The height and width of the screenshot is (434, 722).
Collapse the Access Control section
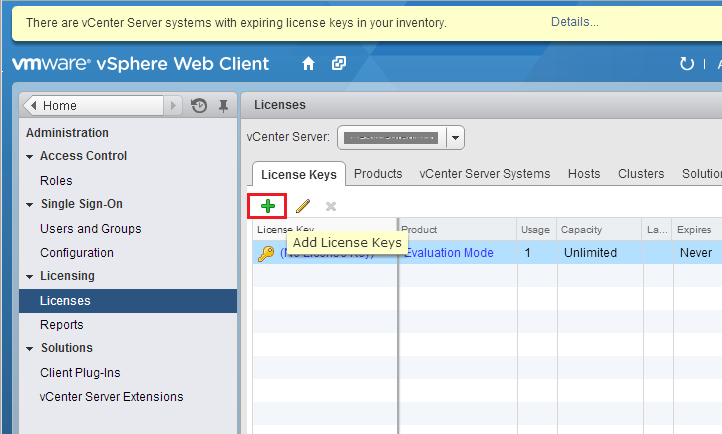29,157
